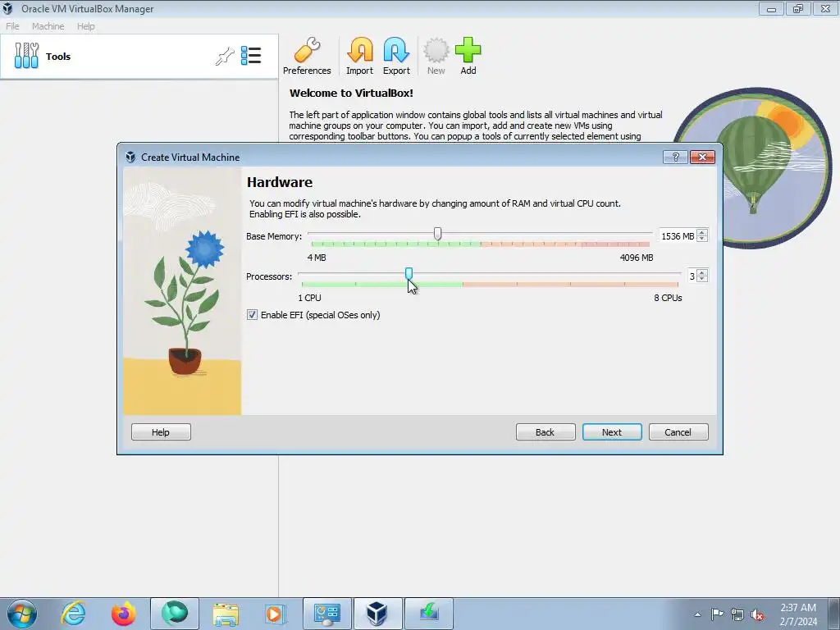Open the Windows Start menu
Screen dimensions: 840x630
pyautogui.click(x=22, y=614)
